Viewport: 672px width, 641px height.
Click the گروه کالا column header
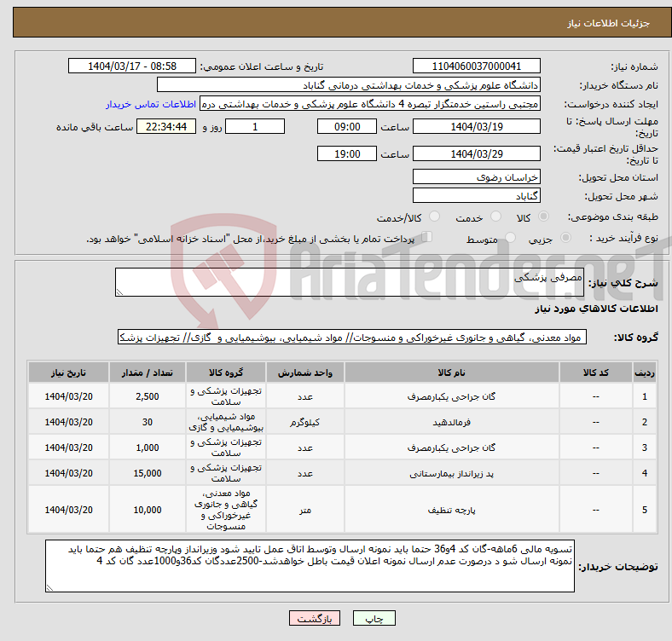click(226, 372)
